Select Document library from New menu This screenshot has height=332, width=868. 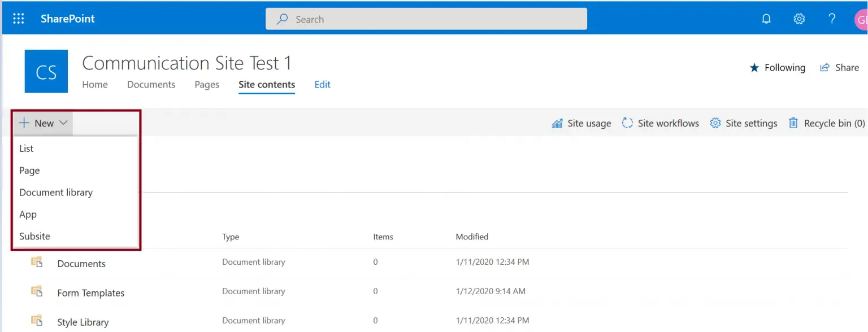tap(56, 192)
